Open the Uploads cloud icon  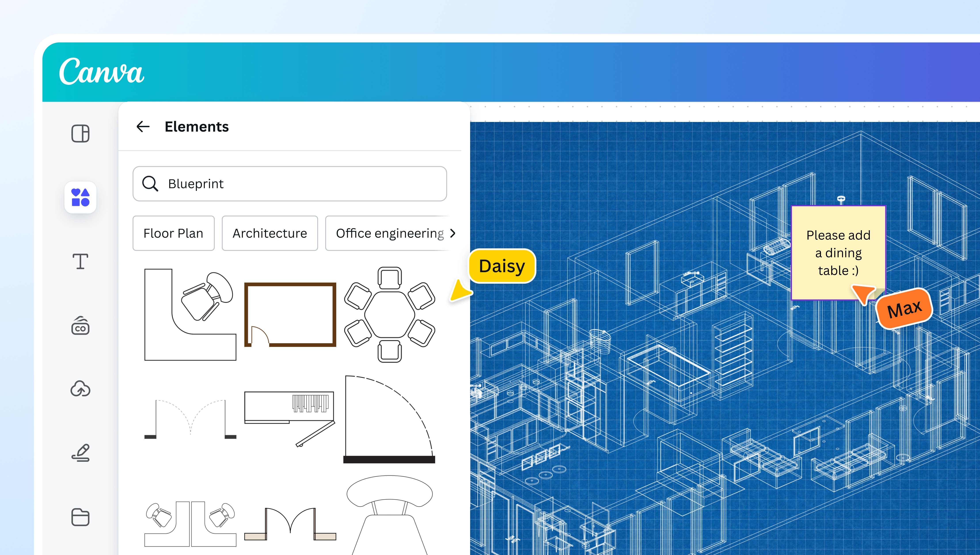pos(80,389)
